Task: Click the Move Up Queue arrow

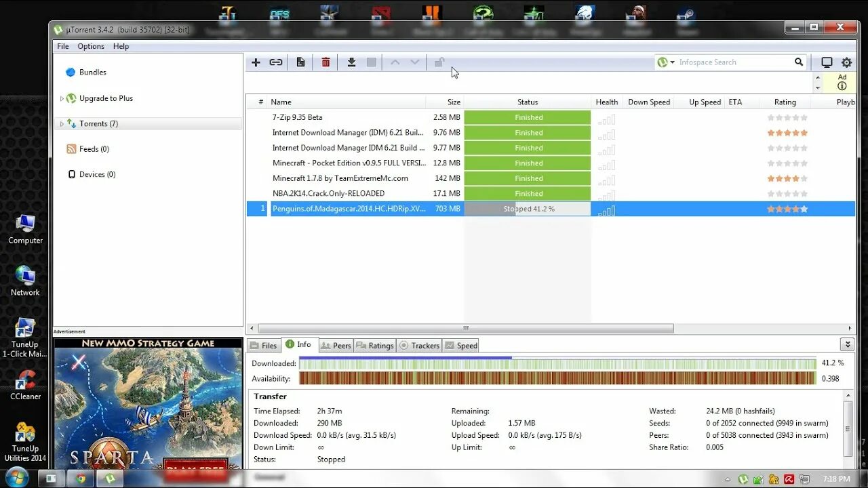Action: pos(395,62)
